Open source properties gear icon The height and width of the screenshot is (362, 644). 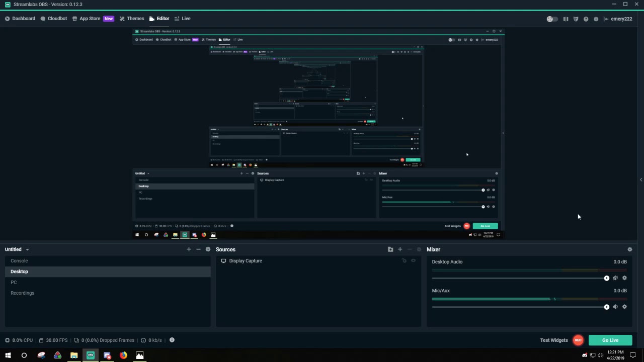(419, 249)
